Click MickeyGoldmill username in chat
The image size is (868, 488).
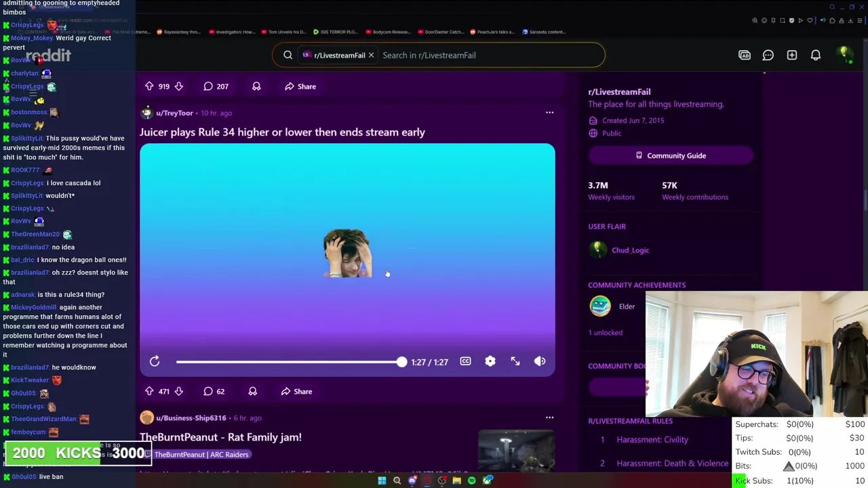point(34,307)
